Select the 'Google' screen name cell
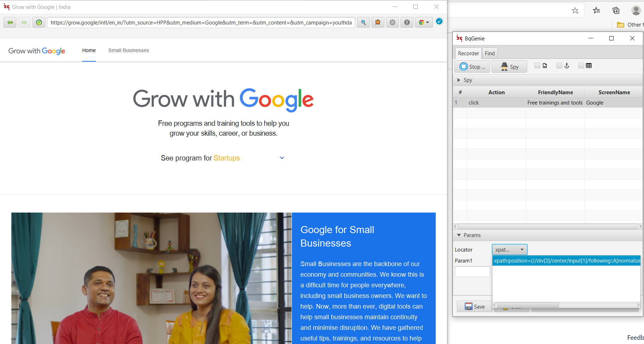This screenshot has height=344, width=644. 614,103
